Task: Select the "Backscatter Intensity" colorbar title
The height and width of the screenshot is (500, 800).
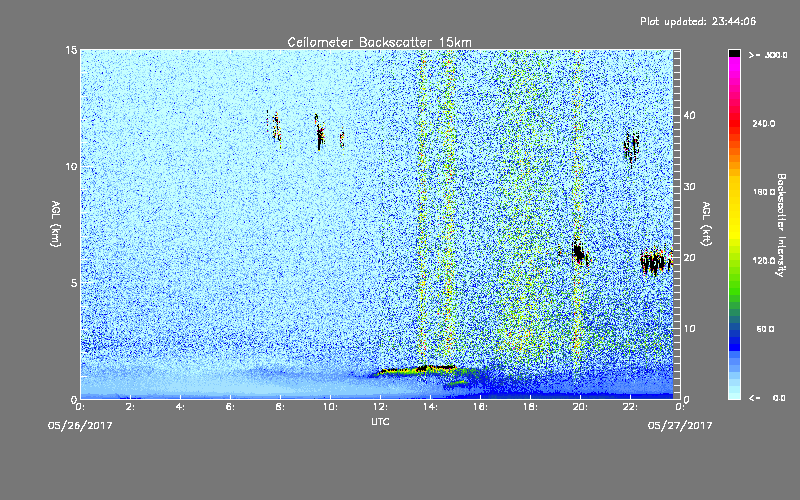Action: [781, 225]
